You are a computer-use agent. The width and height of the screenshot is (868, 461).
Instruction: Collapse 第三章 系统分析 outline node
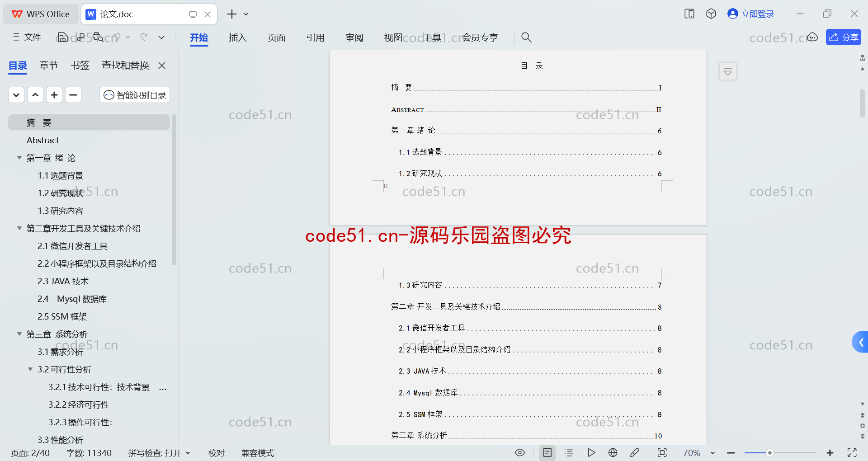click(x=19, y=334)
